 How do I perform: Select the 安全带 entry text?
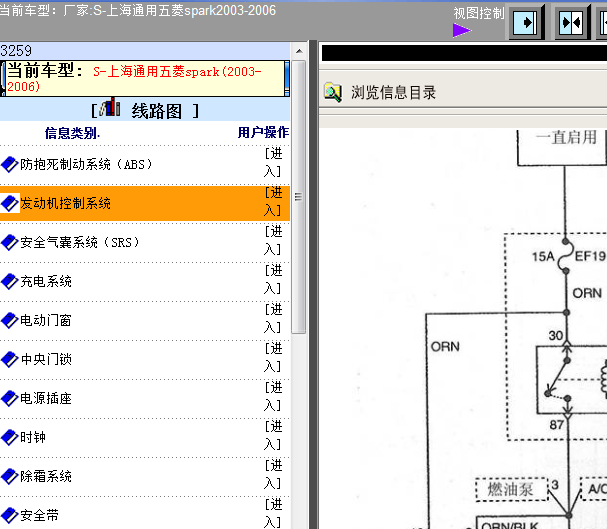[x=39, y=515]
